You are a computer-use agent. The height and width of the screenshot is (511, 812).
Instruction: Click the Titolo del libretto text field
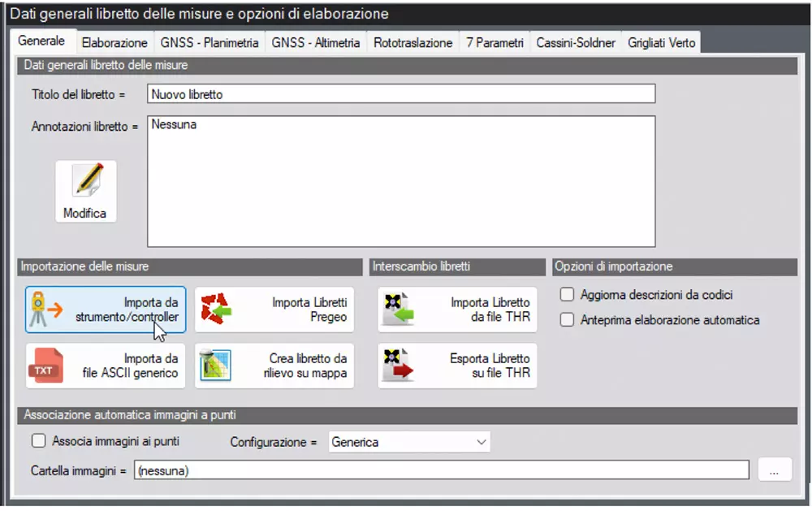401,93
